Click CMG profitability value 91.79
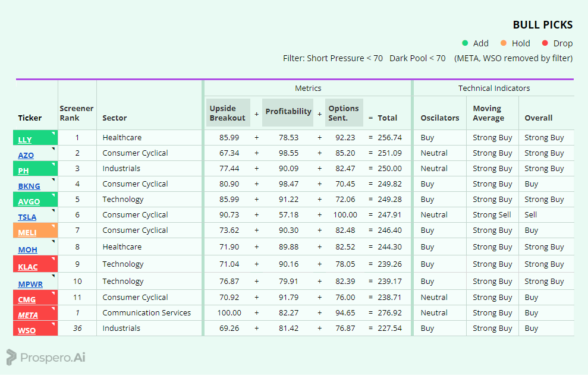Screen dimensions: 588x376 288,298
